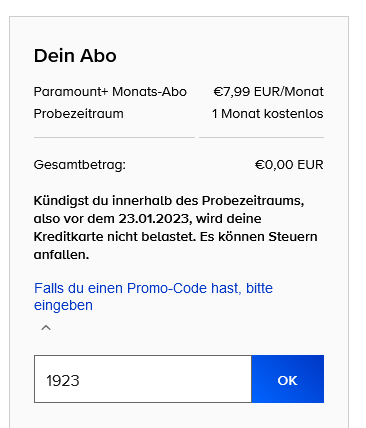
Task: Select the 'Paramount+ Monats-Abo' label
Action: click(110, 92)
